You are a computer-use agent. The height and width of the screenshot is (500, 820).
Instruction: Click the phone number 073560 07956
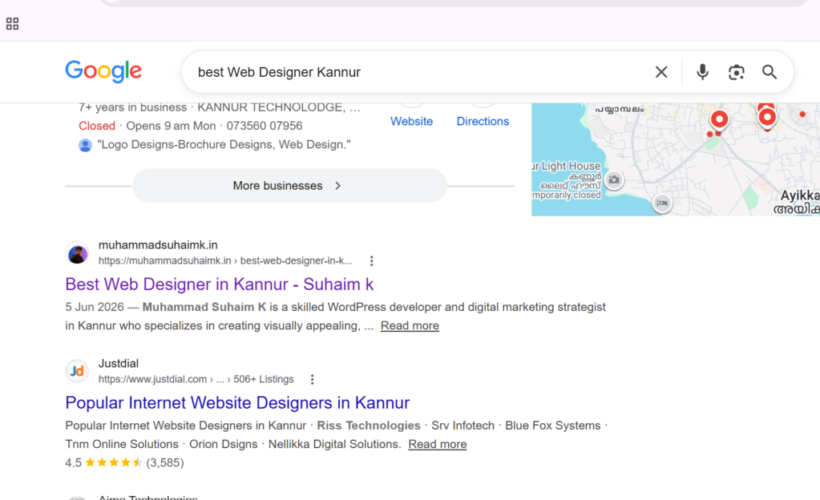(x=264, y=126)
